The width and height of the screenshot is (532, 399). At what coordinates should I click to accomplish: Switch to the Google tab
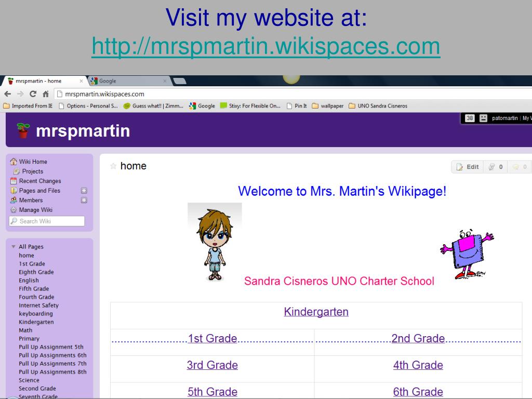coord(129,81)
